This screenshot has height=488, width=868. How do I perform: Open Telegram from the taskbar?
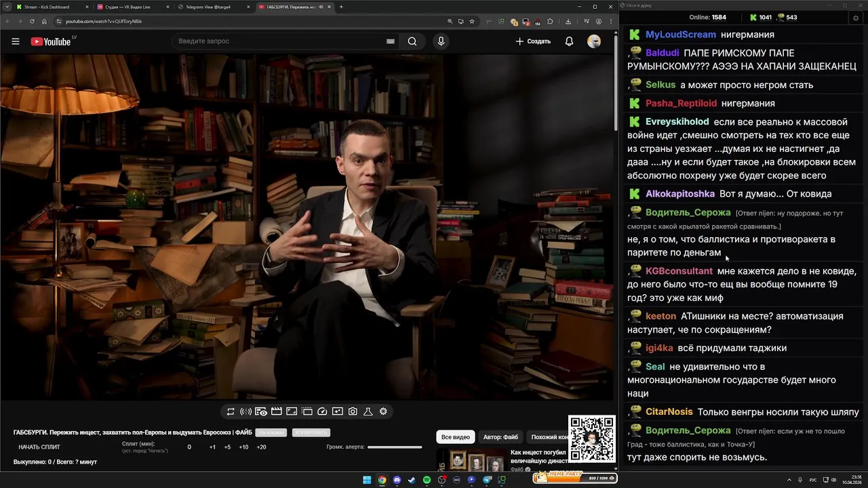[487, 480]
